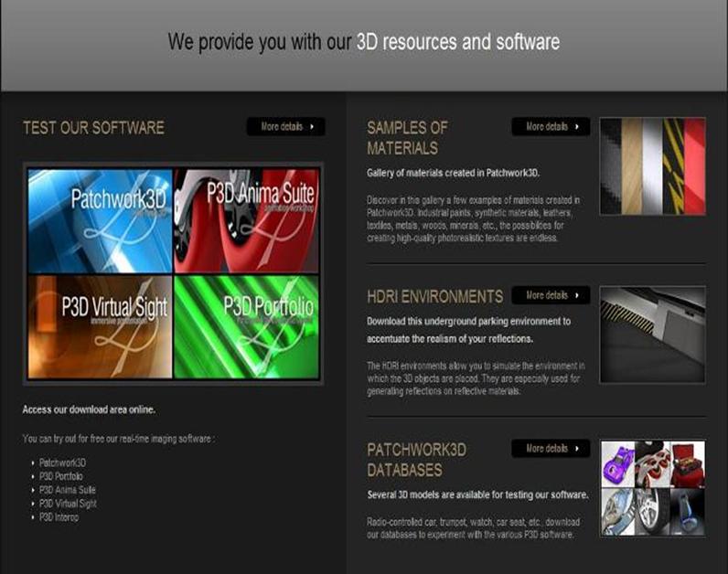
Task: Open the P3D Portfolio tile
Action: [247, 327]
